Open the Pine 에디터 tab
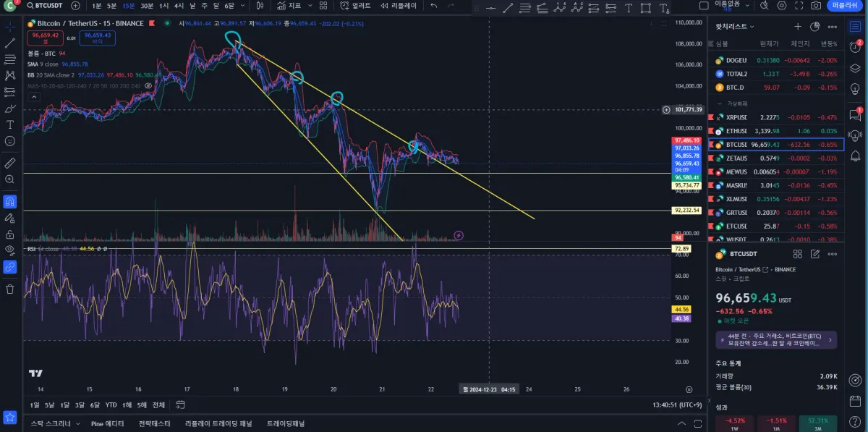This screenshot has height=432, width=868. (107, 423)
